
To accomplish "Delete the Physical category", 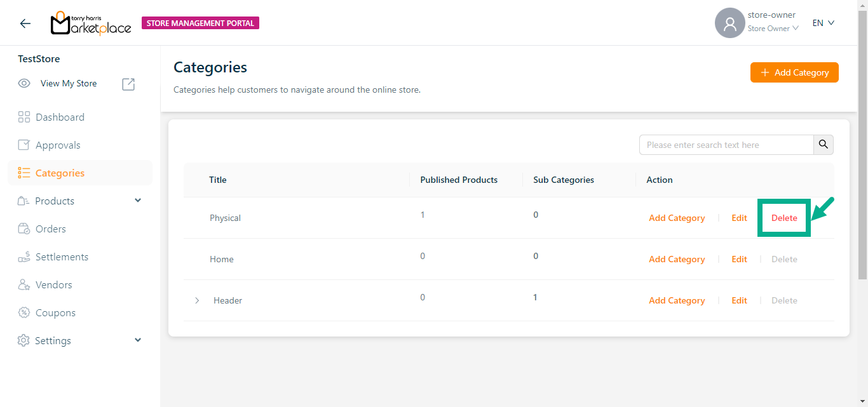I will click(784, 218).
